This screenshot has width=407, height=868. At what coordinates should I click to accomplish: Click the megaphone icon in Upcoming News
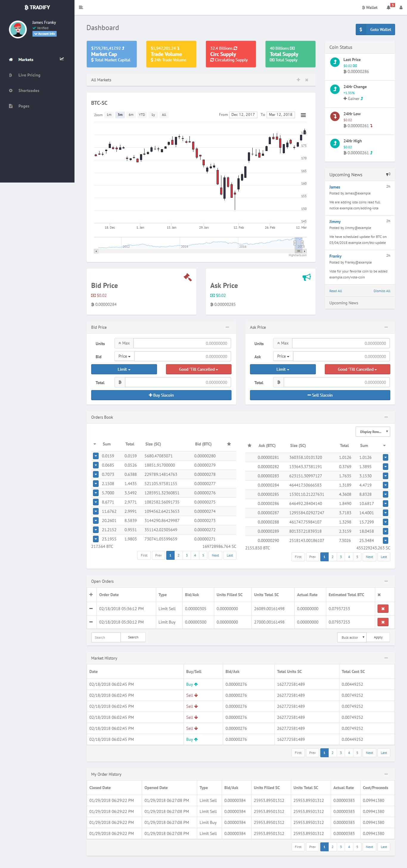388,174
